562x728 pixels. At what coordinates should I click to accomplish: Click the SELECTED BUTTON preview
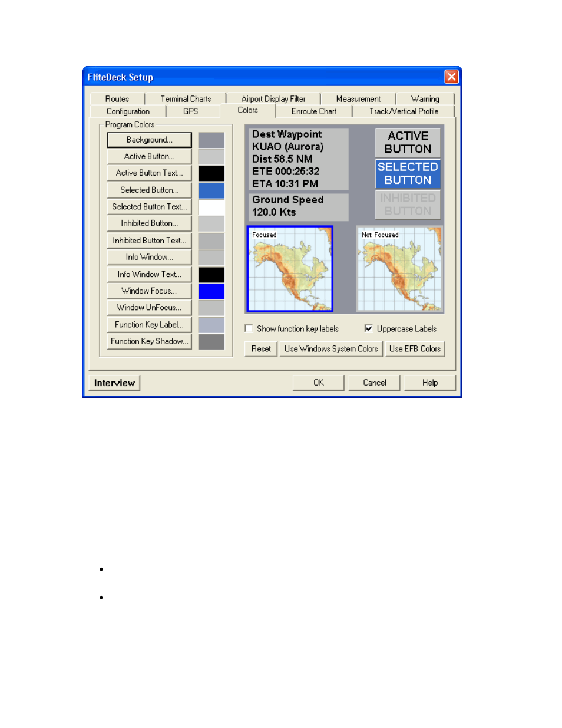[408, 173]
